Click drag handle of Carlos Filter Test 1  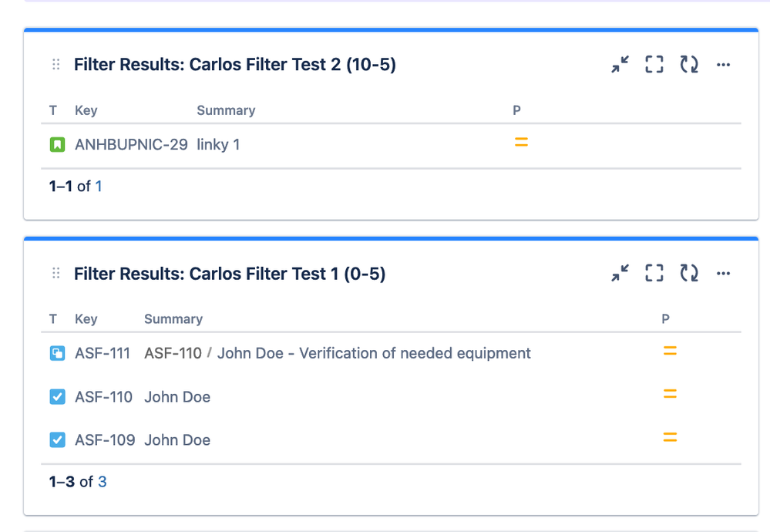[x=55, y=274]
